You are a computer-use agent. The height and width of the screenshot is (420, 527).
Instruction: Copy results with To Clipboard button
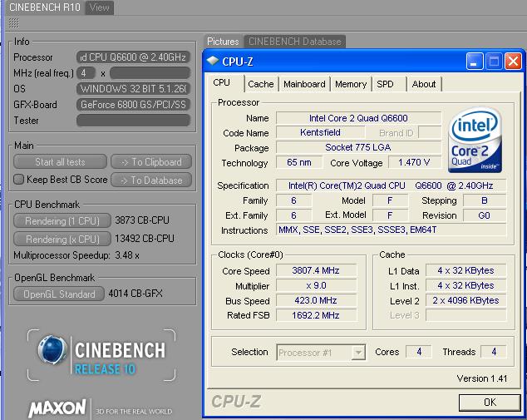click(151, 161)
